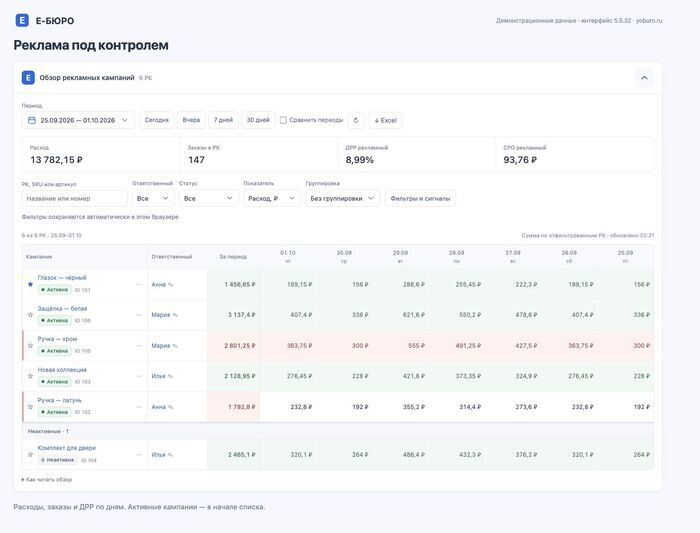Viewport: 700px width, 533px height.
Task: Click the 25.09 date column header
Action: (625, 257)
